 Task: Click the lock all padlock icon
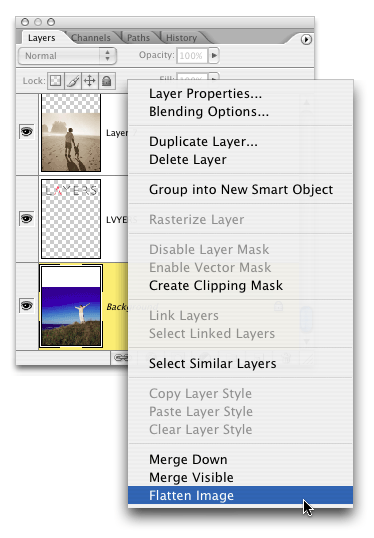point(107,81)
